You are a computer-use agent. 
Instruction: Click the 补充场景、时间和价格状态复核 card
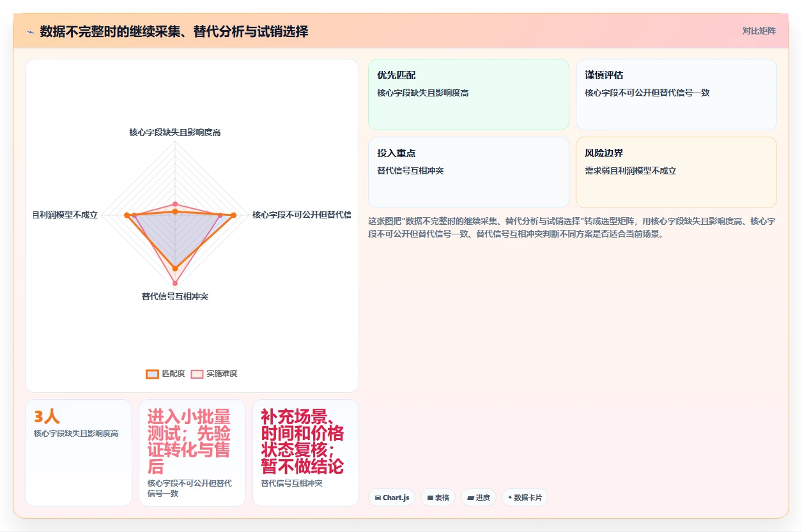click(x=305, y=453)
